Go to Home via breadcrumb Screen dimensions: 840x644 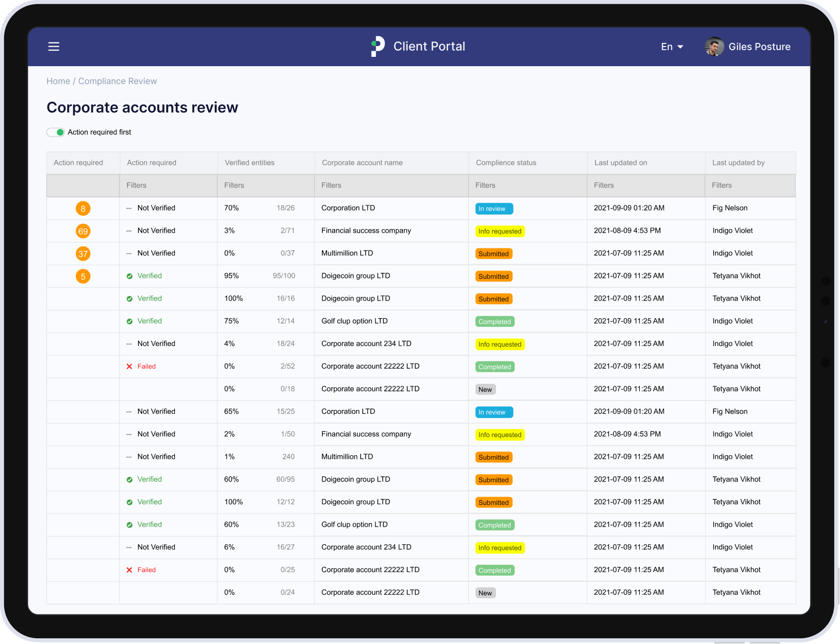pos(58,81)
